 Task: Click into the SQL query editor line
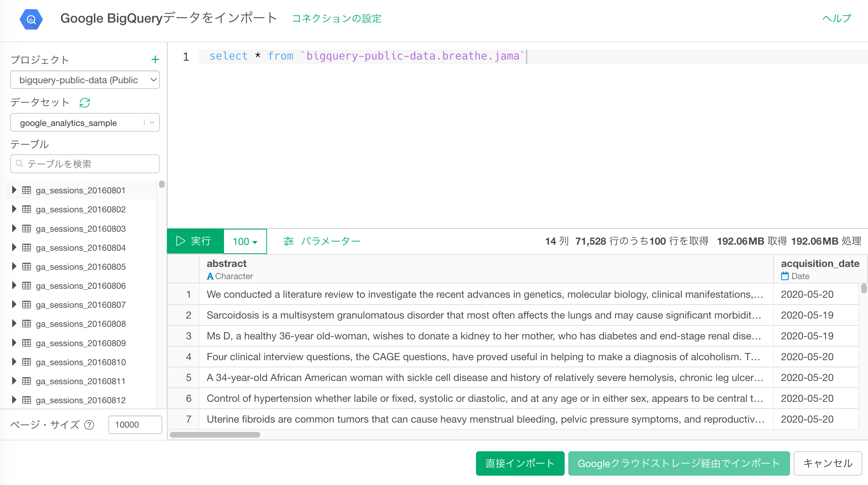click(533, 57)
